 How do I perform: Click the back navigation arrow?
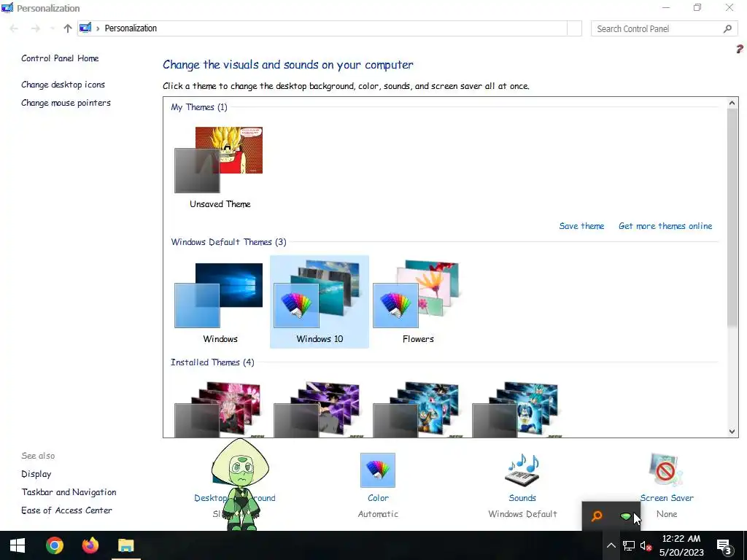14,28
